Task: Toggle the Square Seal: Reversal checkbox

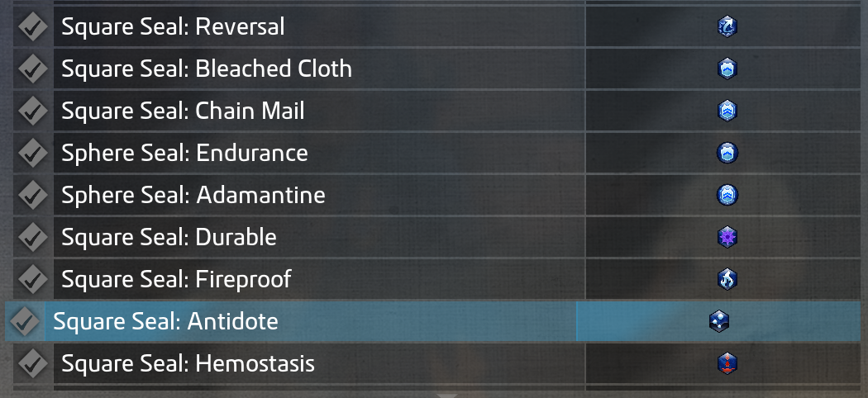Action: 32,26
